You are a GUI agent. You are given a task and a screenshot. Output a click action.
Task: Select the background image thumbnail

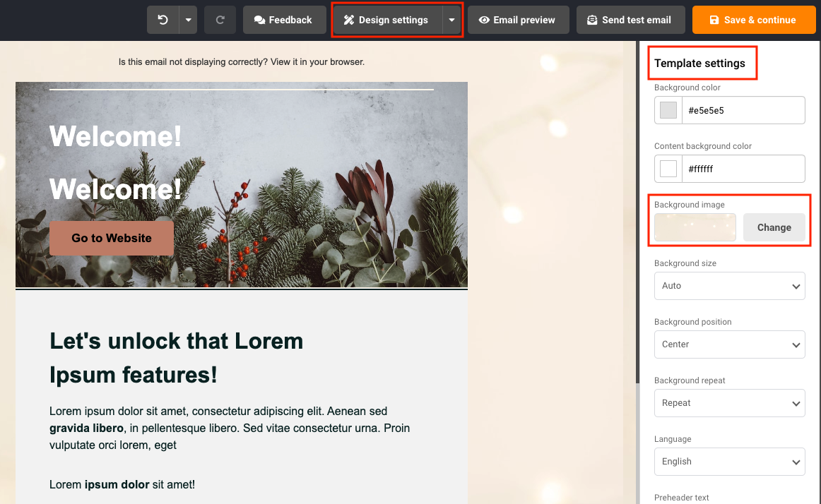tap(695, 227)
